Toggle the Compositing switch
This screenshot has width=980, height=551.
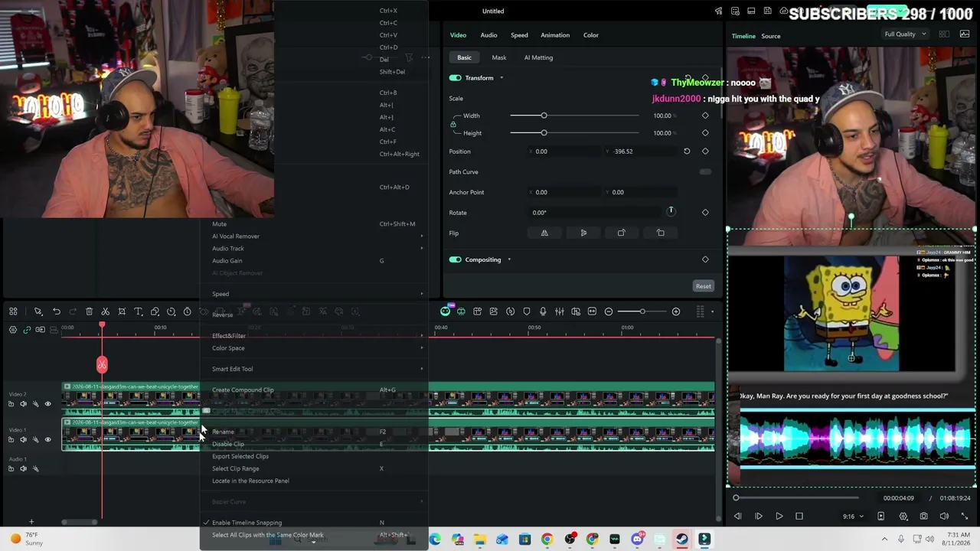456,259
